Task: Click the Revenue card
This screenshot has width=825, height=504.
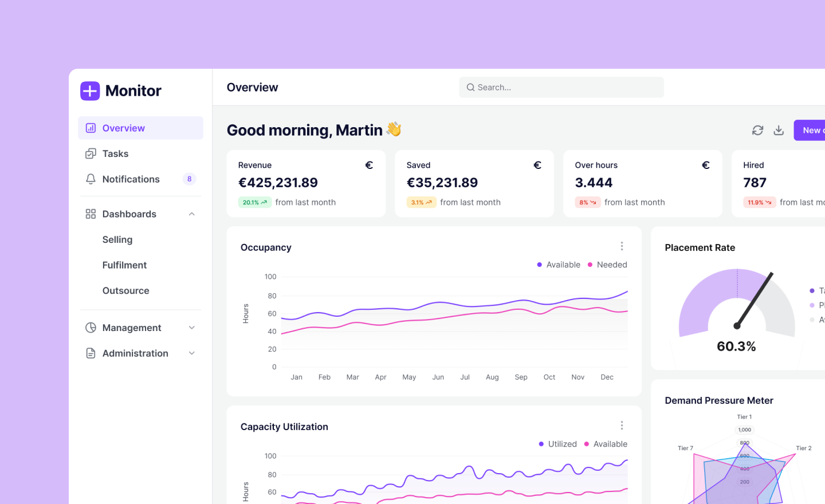Action: (306, 184)
